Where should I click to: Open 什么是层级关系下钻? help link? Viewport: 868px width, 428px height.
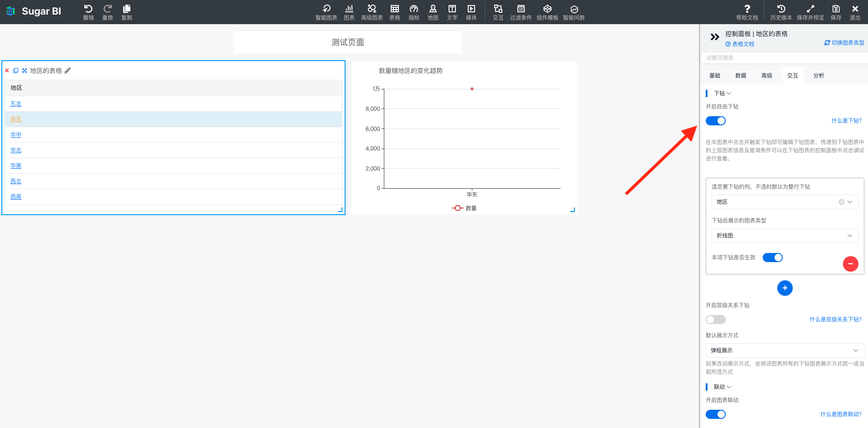pos(836,320)
